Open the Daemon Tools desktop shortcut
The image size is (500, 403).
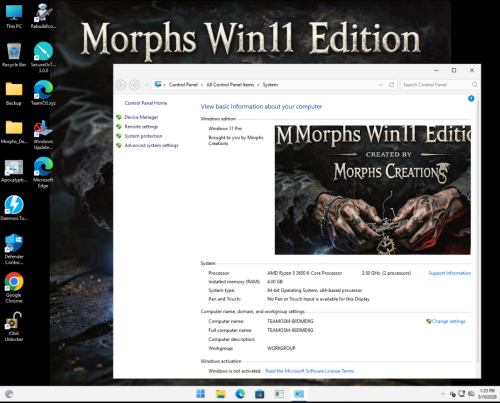tap(14, 208)
